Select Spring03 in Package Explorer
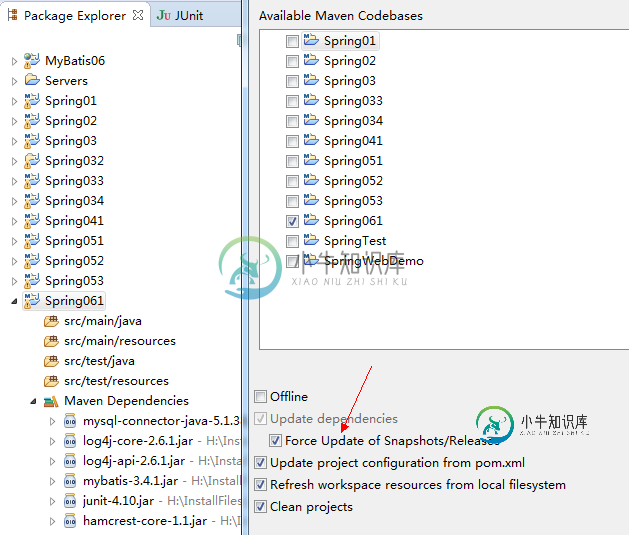This screenshot has width=629, height=535. 71,141
